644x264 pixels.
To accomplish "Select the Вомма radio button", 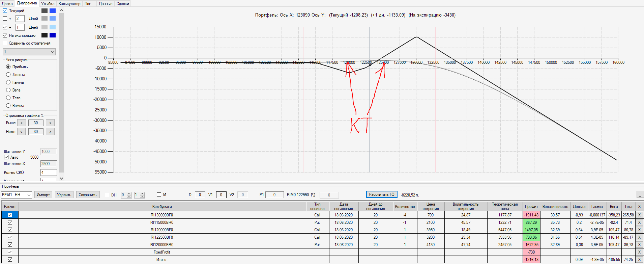I will click(x=8, y=106).
